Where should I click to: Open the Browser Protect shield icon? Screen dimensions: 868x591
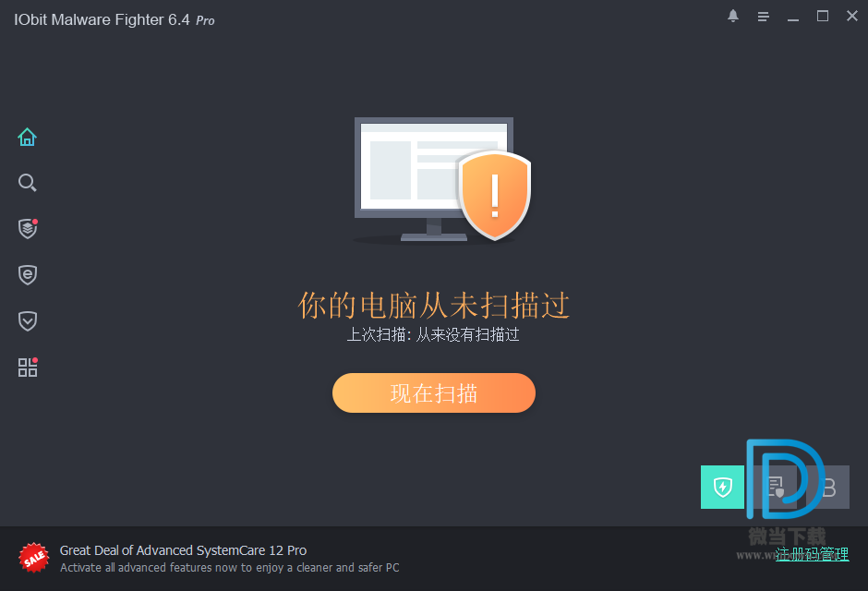pos(27,274)
